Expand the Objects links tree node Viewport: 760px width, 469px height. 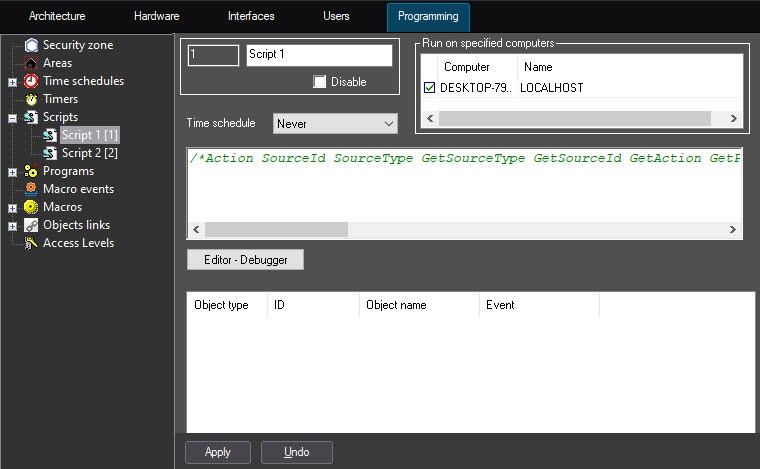pyautogui.click(x=13, y=226)
